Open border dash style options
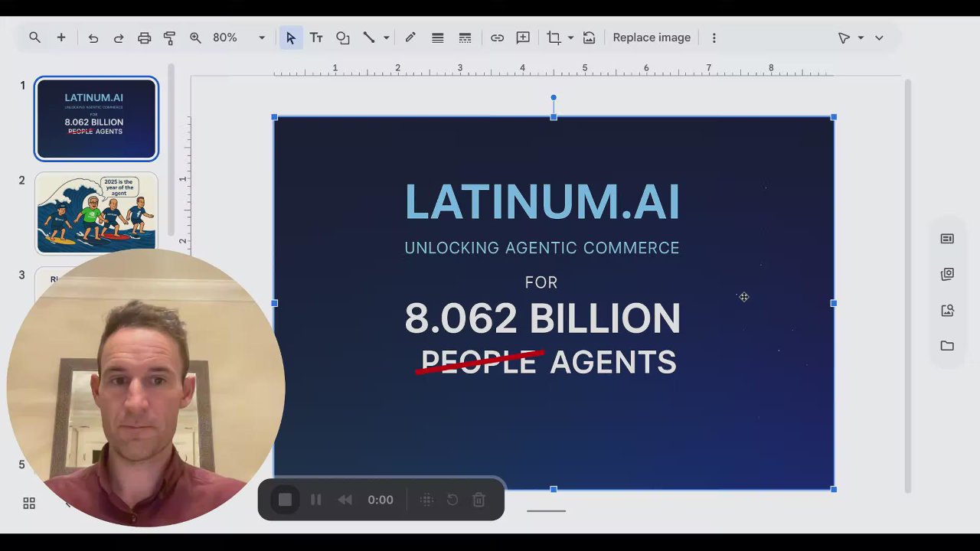The height and width of the screenshot is (551, 980). (465, 37)
